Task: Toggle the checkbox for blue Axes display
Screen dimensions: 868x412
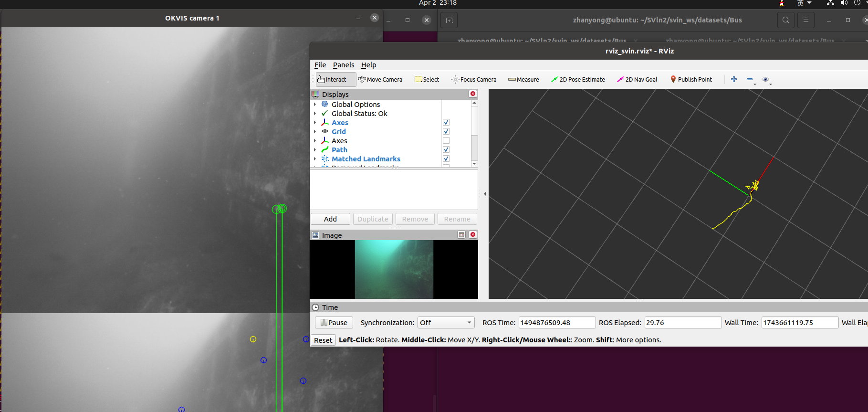Action: [446, 123]
